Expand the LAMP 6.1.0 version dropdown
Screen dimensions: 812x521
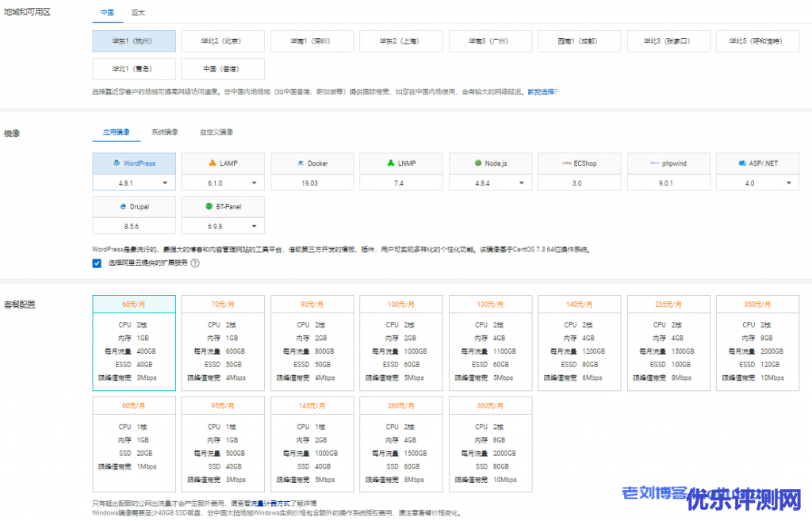click(254, 183)
